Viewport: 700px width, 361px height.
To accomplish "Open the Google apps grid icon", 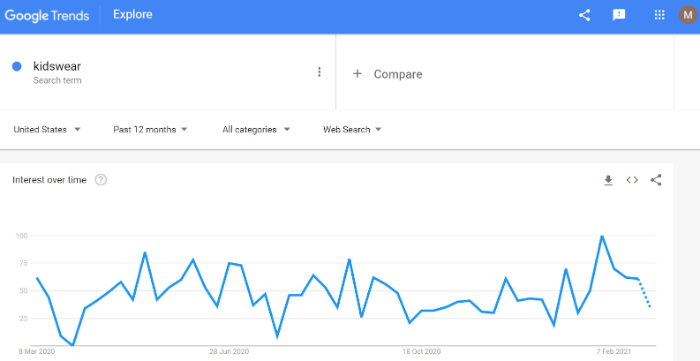I will click(x=659, y=15).
